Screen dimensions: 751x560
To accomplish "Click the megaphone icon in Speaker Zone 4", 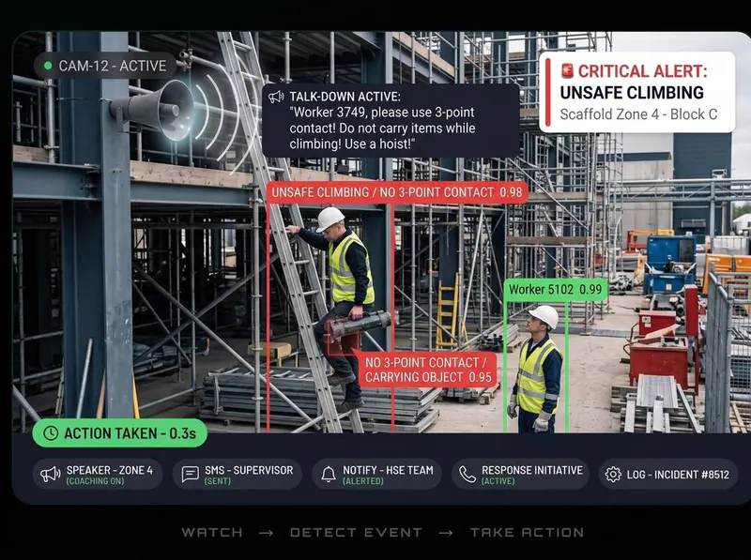I will 51,475.
